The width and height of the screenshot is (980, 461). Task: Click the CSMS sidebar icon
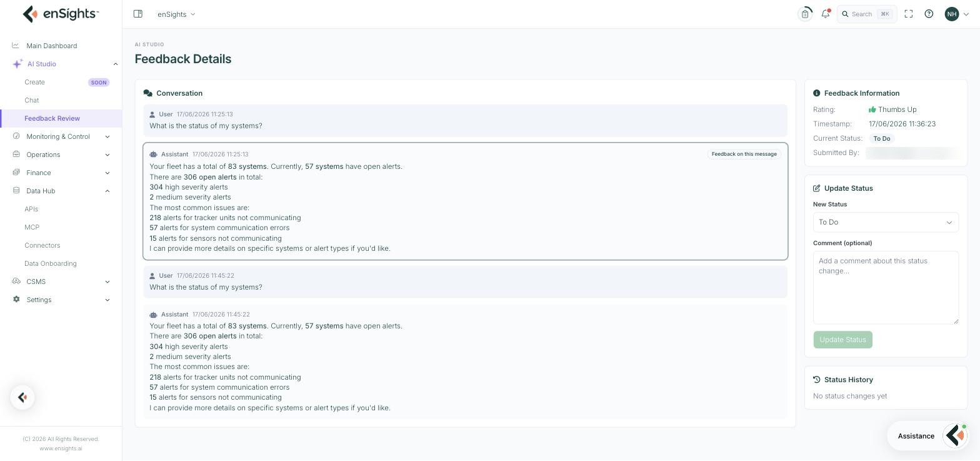click(x=16, y=281)
